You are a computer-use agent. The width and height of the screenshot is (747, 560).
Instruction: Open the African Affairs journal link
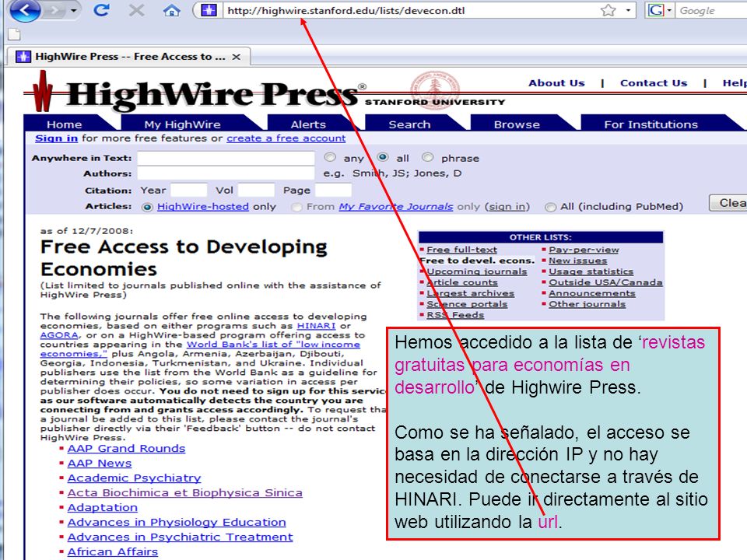(112, 552)
